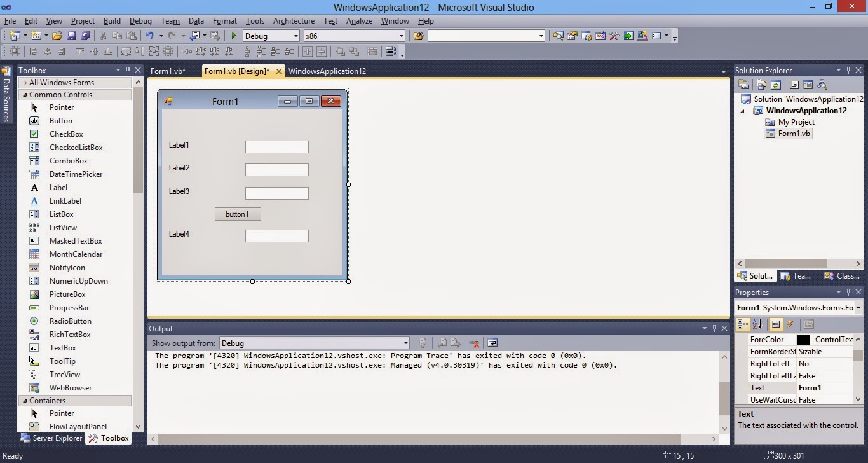
Task: Expand the All Windows Forms group
Action: coord(25,83)
